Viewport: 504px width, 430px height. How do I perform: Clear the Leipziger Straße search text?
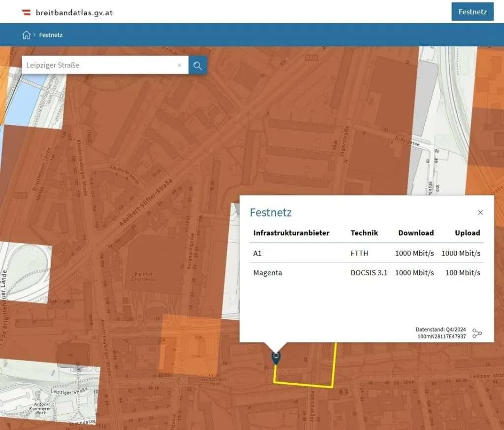pyautogui.click(x=179, y=65)
